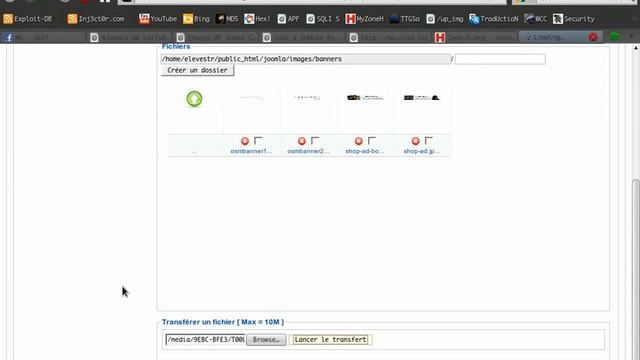This screenshot has width=640, height=360.
Task: Close the Loading tab via red X
Action: coord(593,37)
